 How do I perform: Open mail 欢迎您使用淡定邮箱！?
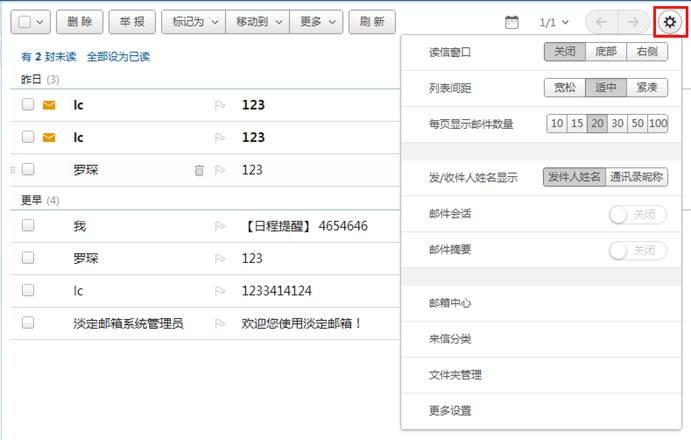302,324
